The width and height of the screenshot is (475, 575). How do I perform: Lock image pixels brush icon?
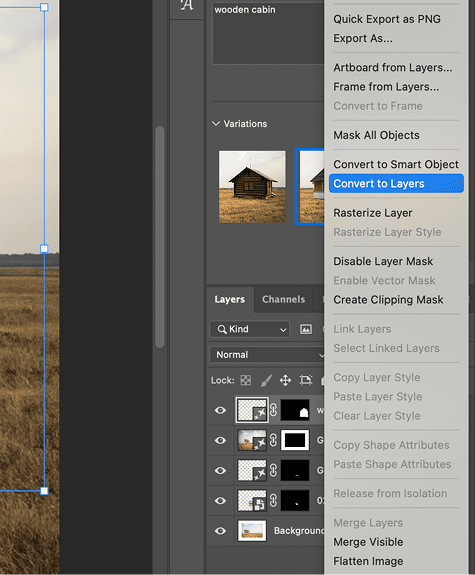[x=266, y=380]
